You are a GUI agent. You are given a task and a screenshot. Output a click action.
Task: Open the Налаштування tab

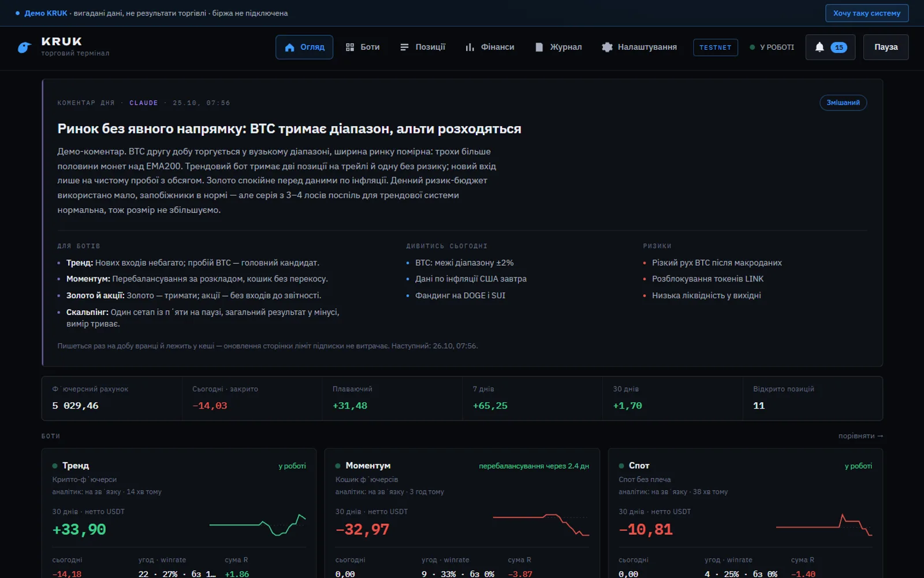tap(639, 47)
